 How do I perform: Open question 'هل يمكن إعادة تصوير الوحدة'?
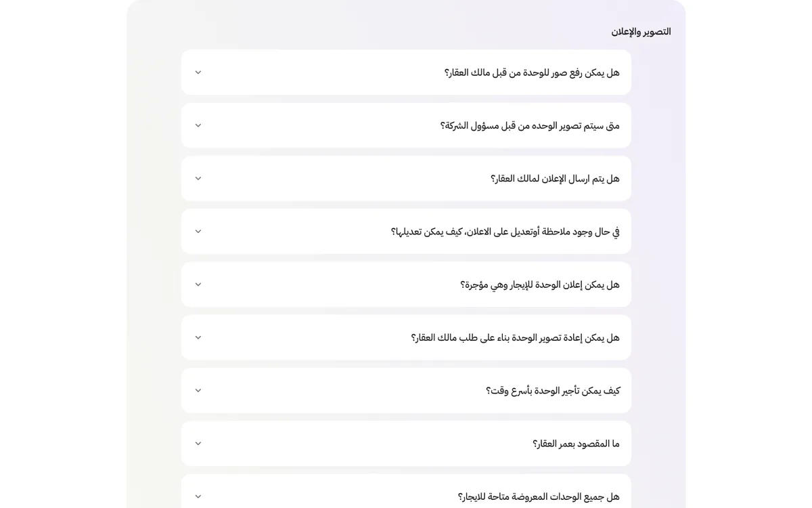pyautogui.click(x=406, y=337)
